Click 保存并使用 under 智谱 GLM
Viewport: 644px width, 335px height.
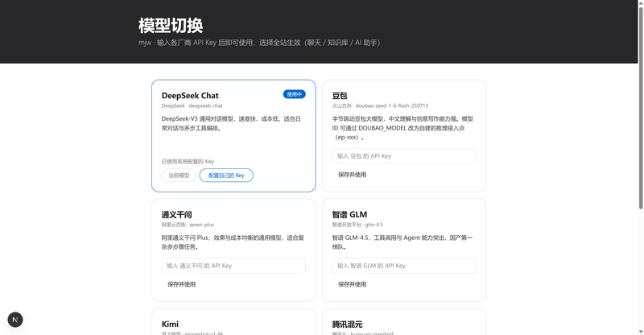(352, 284)
